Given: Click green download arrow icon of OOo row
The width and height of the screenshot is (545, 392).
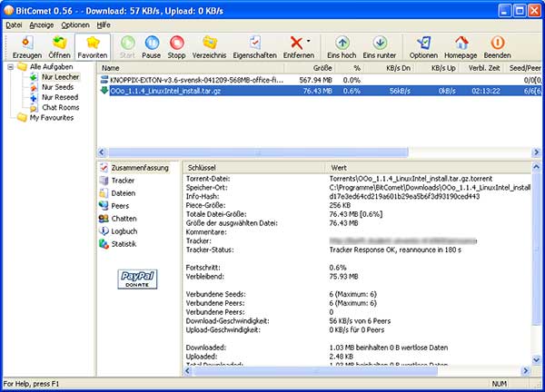Looking at the screenshot, I should coord(104,91).
